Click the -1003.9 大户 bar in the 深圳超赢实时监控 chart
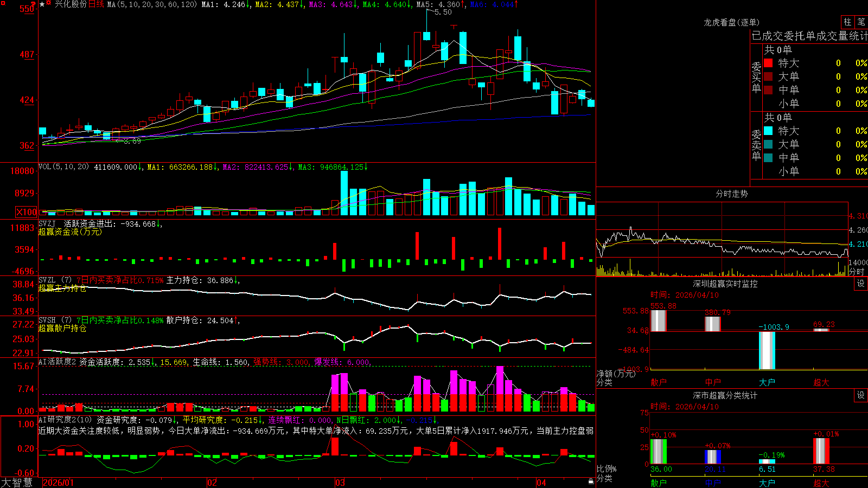Viewport: 868px width, 488px height. pos(767,350)
